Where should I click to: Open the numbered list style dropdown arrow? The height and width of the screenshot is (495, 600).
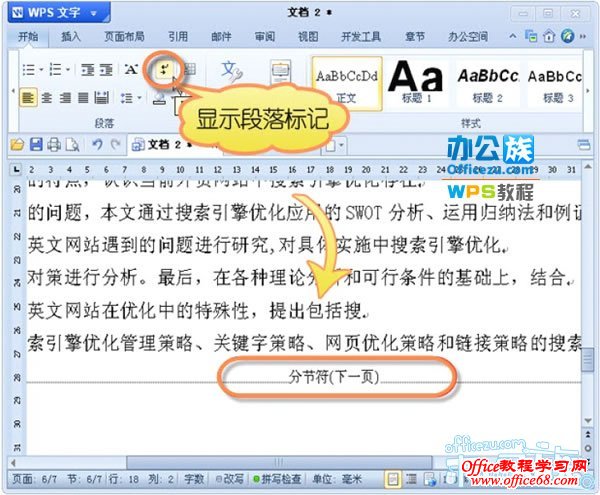click(68, 70)
